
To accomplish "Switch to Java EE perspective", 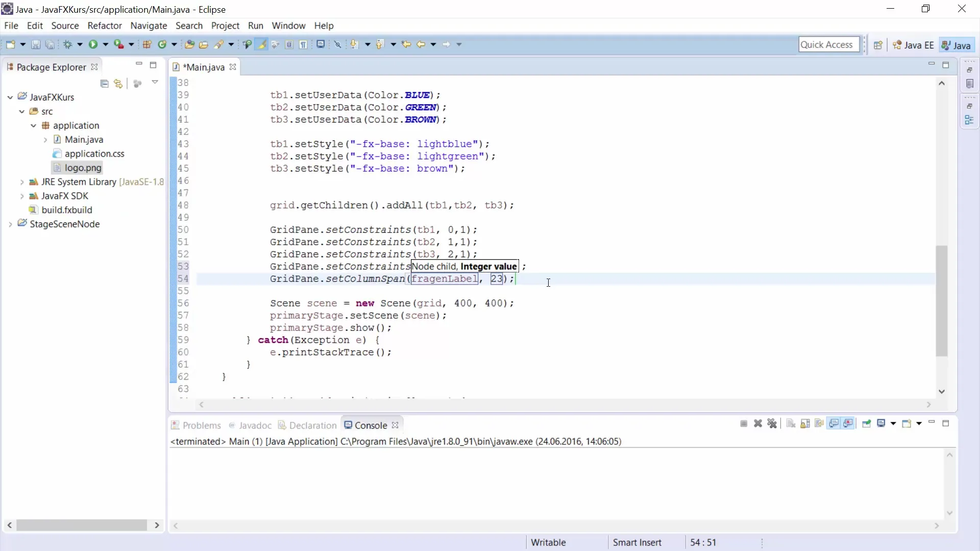I will click(913, 45).
